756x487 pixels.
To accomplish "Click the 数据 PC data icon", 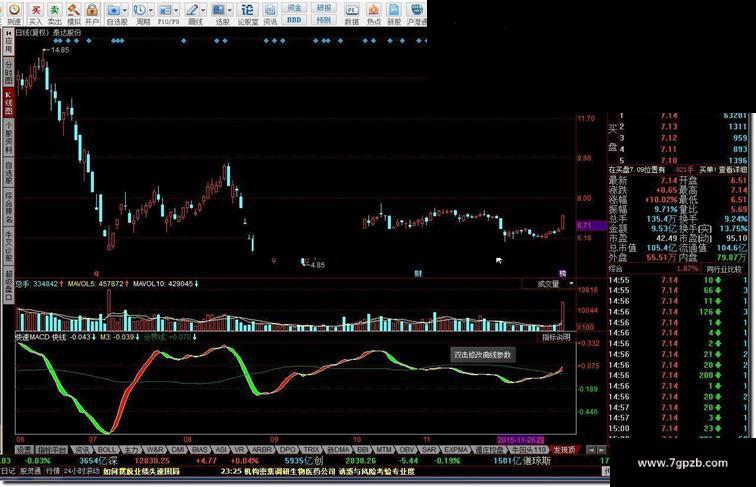I will coord(352,10).
